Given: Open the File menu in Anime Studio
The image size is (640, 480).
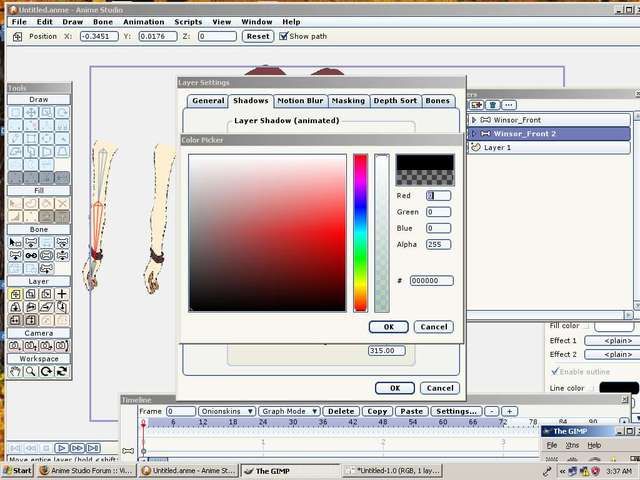Looking at the screenshot, I should pos(19,22).
